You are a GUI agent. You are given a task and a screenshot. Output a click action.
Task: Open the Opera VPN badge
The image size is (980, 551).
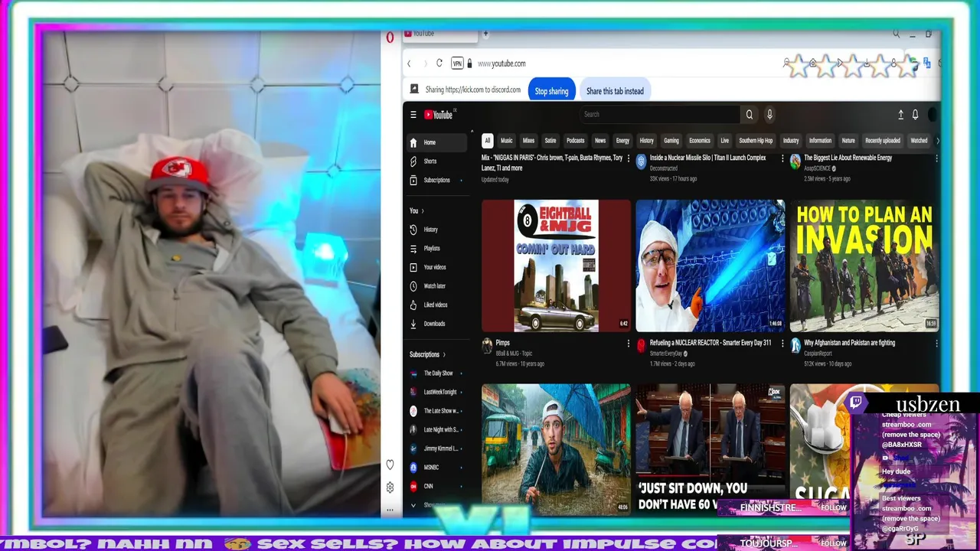tap(457, 64)
